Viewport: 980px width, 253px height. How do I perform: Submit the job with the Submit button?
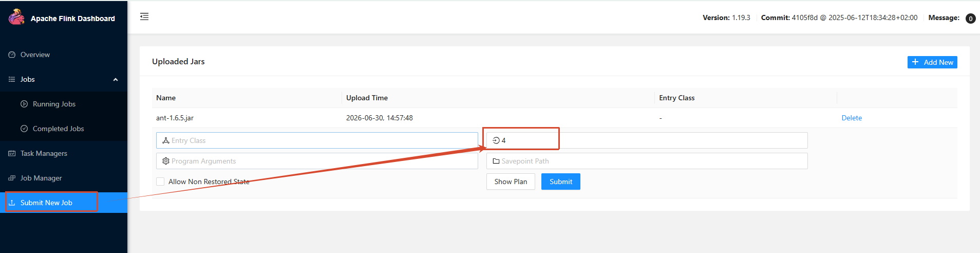pos(561,182)
